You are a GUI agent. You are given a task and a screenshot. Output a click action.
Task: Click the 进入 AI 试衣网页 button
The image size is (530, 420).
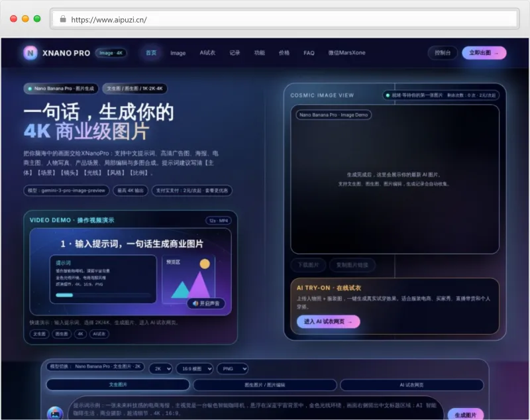click(x=328, y=321)
